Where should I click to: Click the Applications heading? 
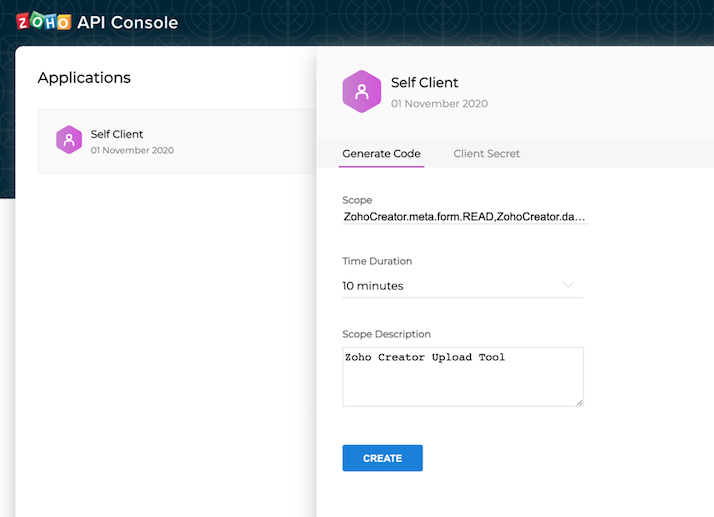[x=84, y=77]
